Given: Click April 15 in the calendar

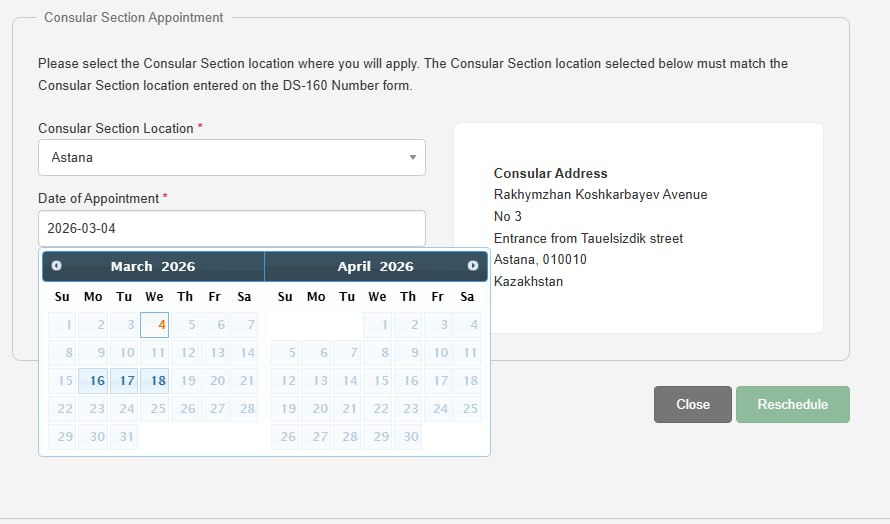Looking at the screenshot, I should pyautogui.click(x=378, y=381).
